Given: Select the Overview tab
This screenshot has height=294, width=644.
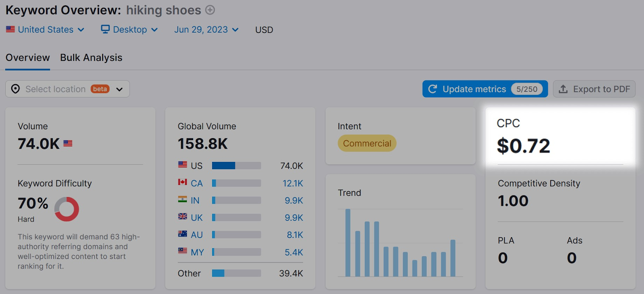Looking at the screenshot, I should pos(27,58).
